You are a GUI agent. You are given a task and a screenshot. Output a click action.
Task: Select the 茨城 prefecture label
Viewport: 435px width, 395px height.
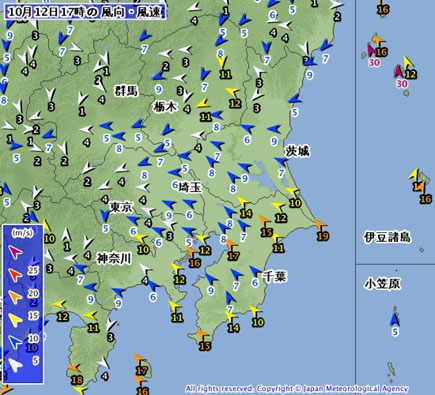click(x=297, y=152)
